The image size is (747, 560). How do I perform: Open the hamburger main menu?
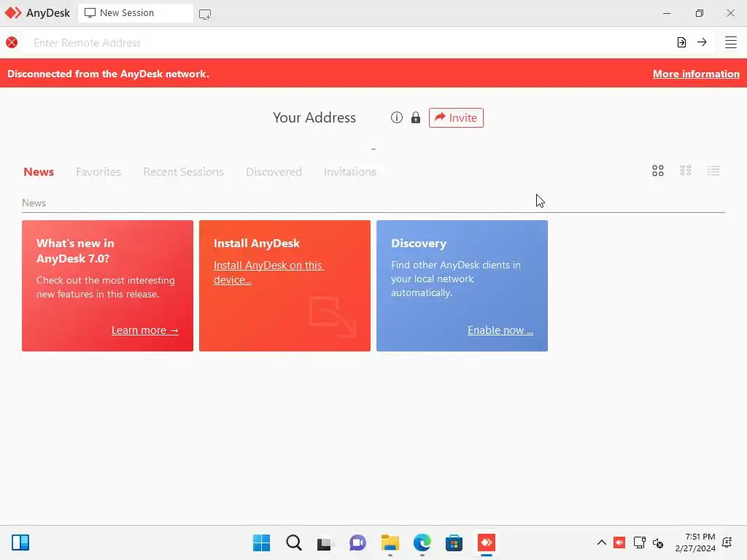click(730, 42)
